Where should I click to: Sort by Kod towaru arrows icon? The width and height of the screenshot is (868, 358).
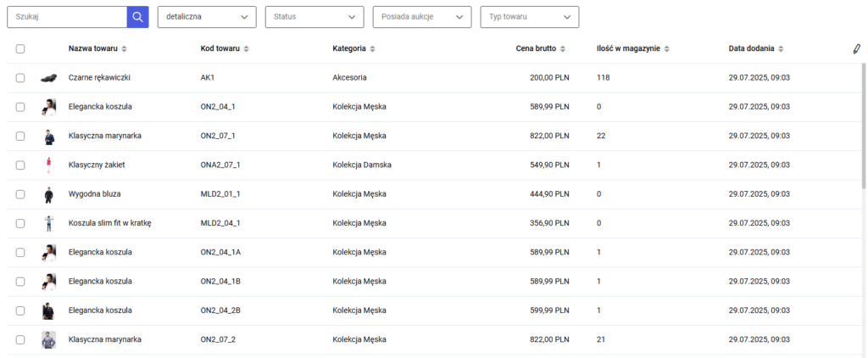(x=246, y=49)
